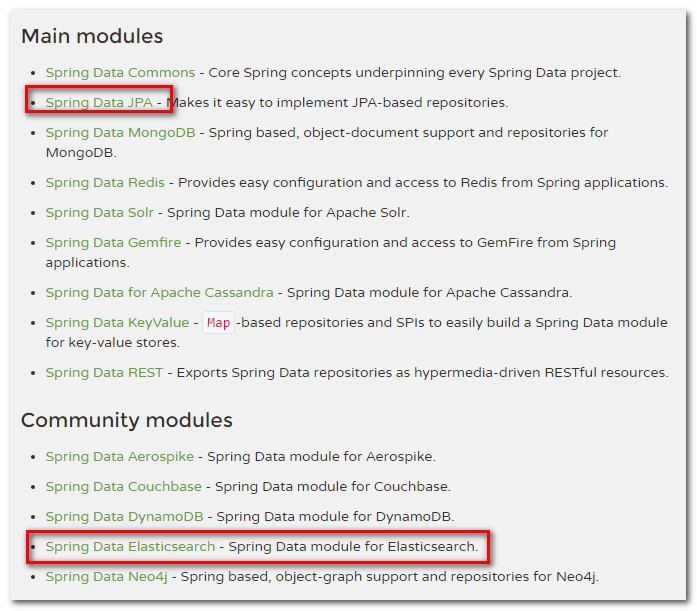Click text 'Spring Data module for Couchbase.'
Screen dimensions: 697x611
[333, 487]
